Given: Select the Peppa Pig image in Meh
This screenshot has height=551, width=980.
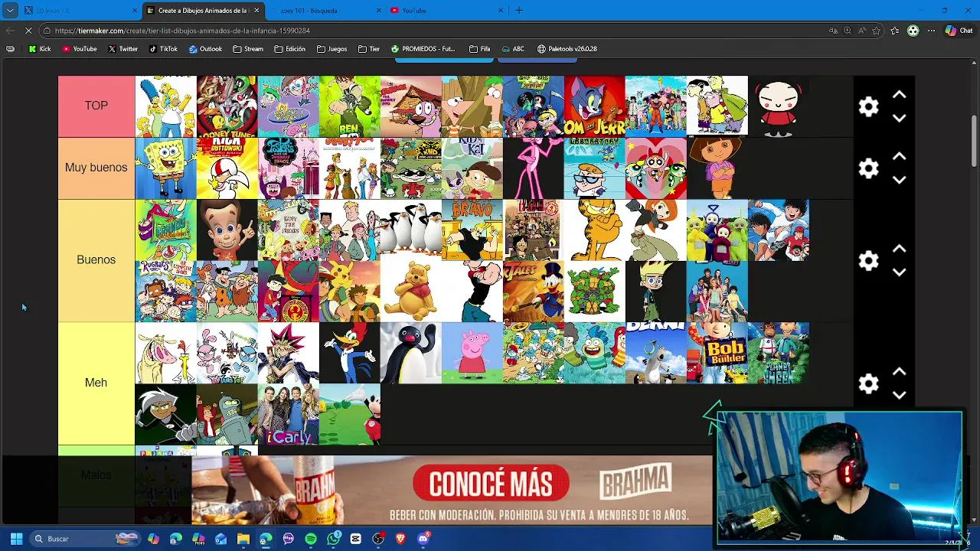Looking at the screenshot, I should tap(472, 353).
